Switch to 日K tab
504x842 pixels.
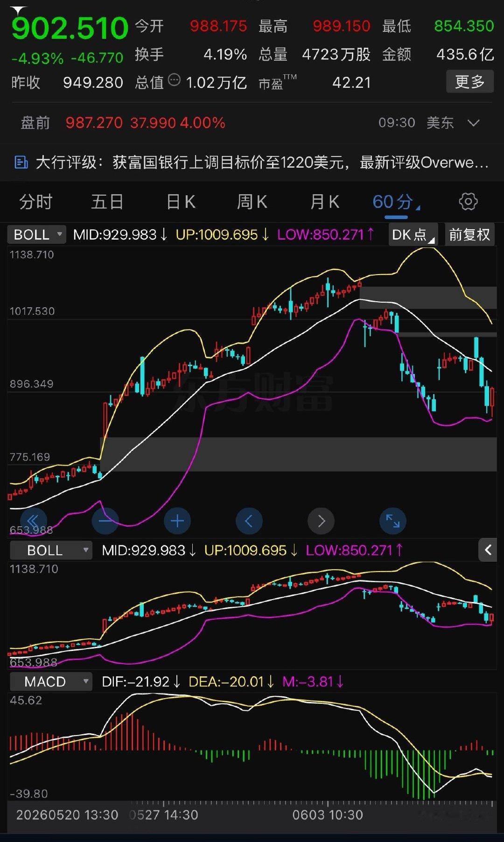click(x=181, y=202)
